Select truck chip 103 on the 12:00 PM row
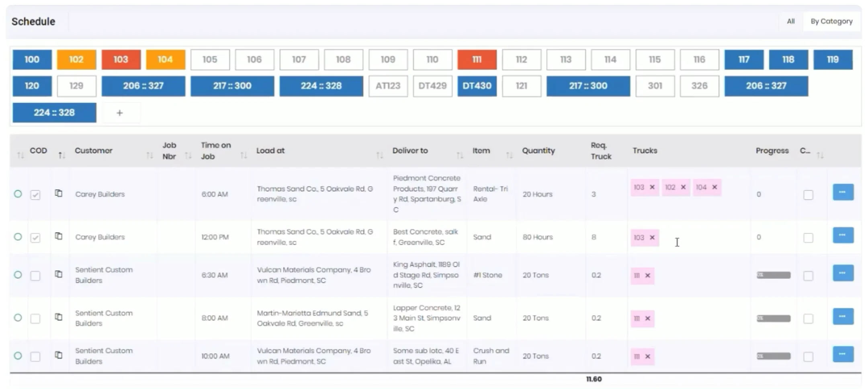Screen dimensions: 868x389 pyautogui.click(x=642, y=238)
